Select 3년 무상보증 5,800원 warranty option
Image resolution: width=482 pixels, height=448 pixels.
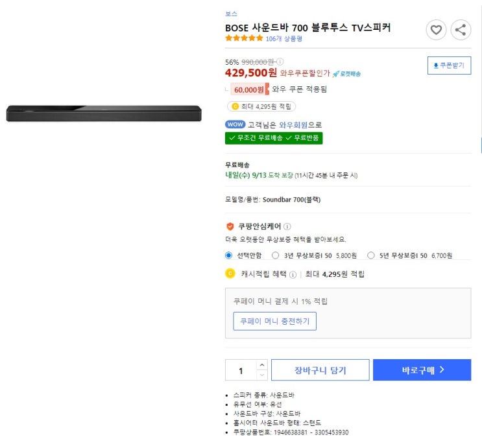(276, 255)
